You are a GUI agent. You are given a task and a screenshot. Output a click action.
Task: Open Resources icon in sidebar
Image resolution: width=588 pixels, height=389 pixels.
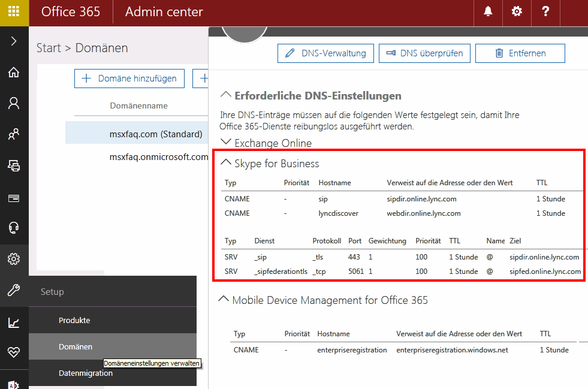14,165
